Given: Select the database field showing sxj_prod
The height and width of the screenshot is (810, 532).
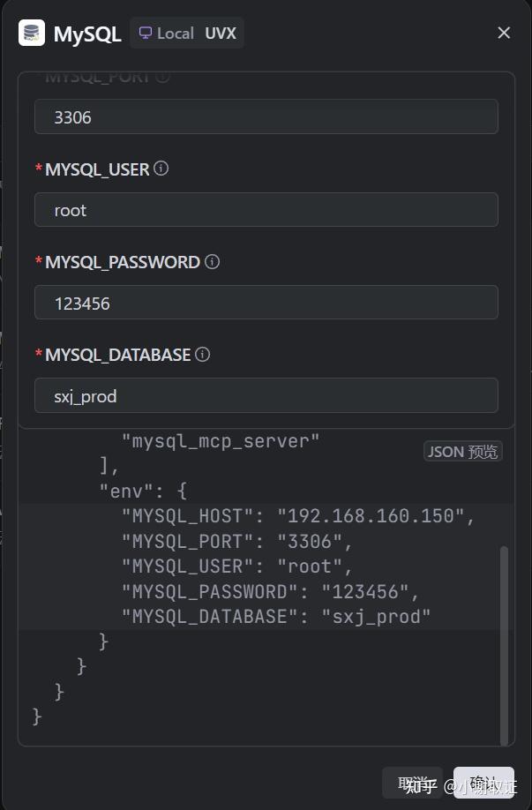Looking at the screenshot, I should (x=265, y=395).
